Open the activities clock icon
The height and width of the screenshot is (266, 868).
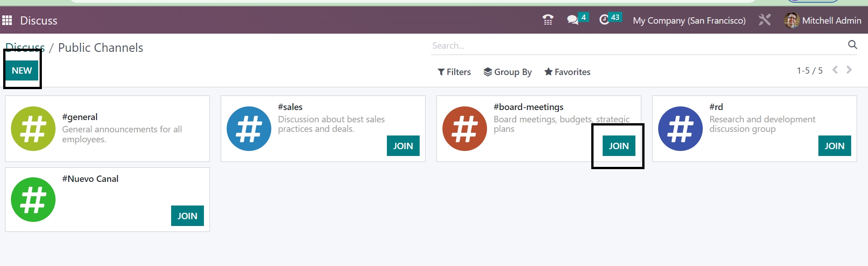click(x=604, y=20)
